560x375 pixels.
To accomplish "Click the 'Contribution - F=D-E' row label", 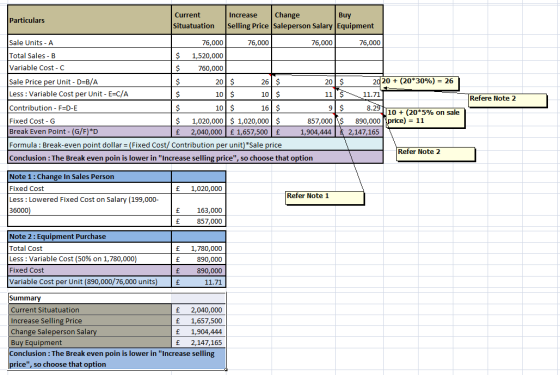I will coord(89,108).
